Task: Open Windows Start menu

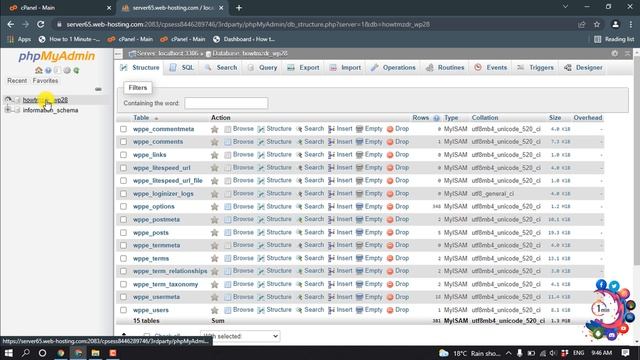Action: click(x=8, y=353)
